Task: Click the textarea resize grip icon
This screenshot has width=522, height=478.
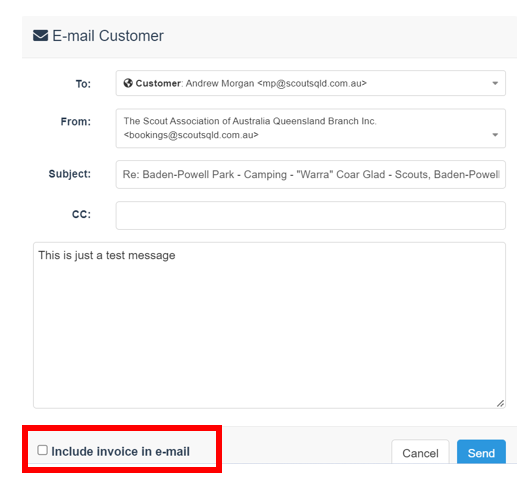Action: 500,403
